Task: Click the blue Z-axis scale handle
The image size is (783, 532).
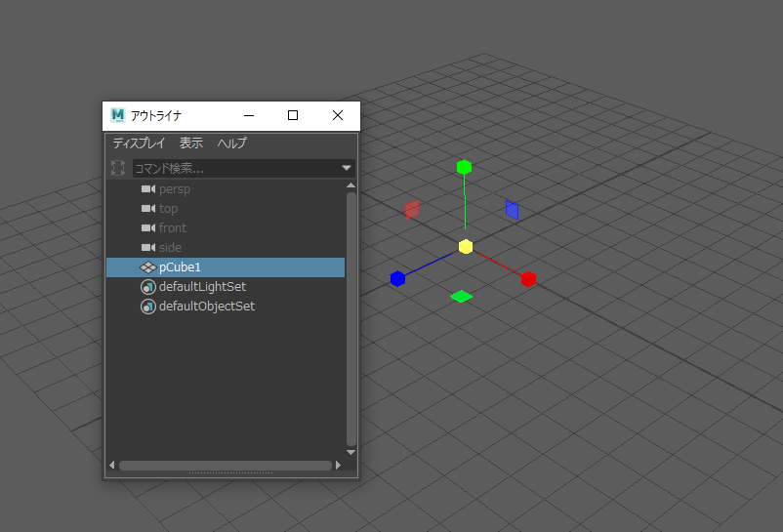Action: click(x=397, y=278)
